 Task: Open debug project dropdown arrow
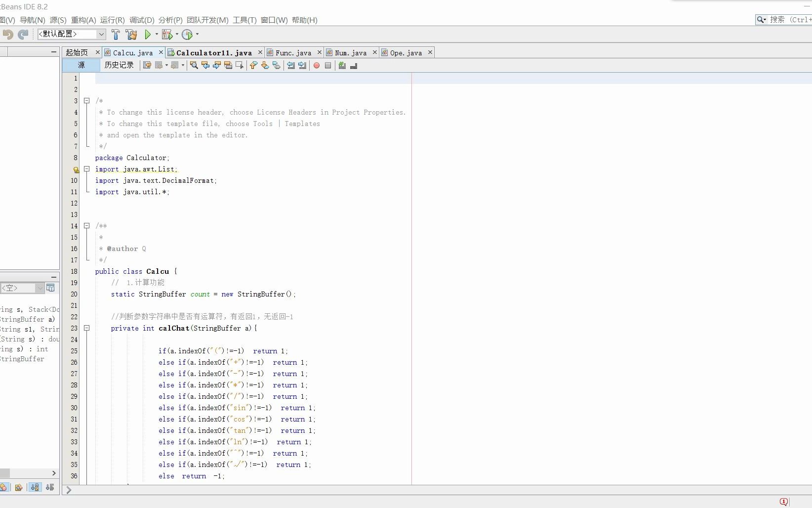[177, 34]
